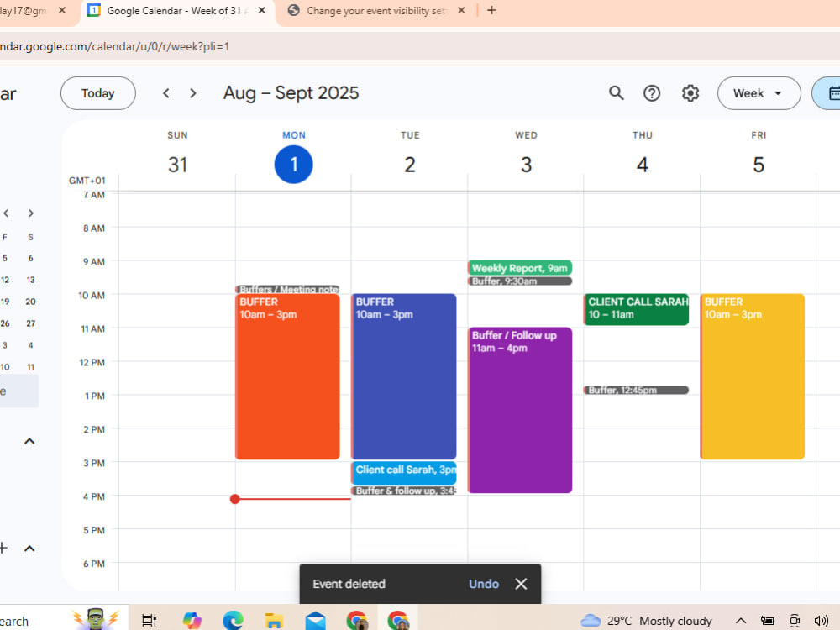840x630 pixels.
Task: Show hidden icons in the system tray
Action: point(740,621)
